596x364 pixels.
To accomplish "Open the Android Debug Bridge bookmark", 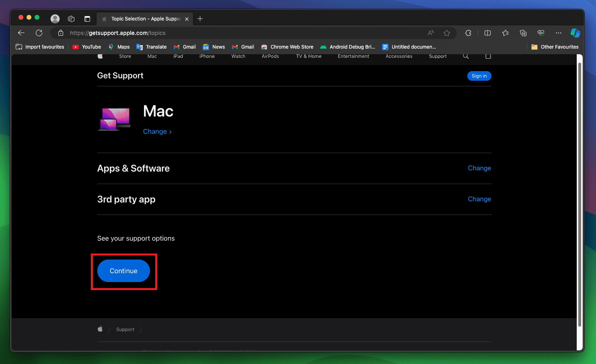I will click(347, 47).
